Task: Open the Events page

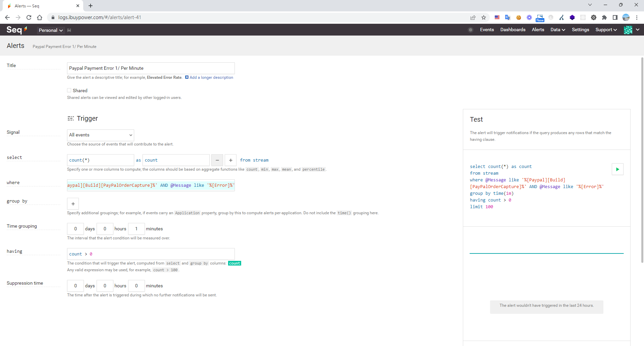Action: 487,30
